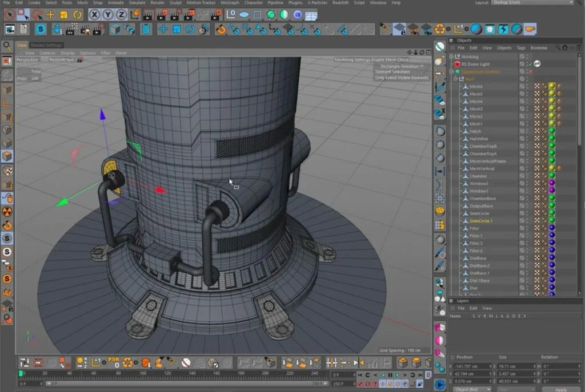This screenshot has height=392, width=585.
Task: Click a visibility dot next to Mesh6
Action: [x=527, y=86]
